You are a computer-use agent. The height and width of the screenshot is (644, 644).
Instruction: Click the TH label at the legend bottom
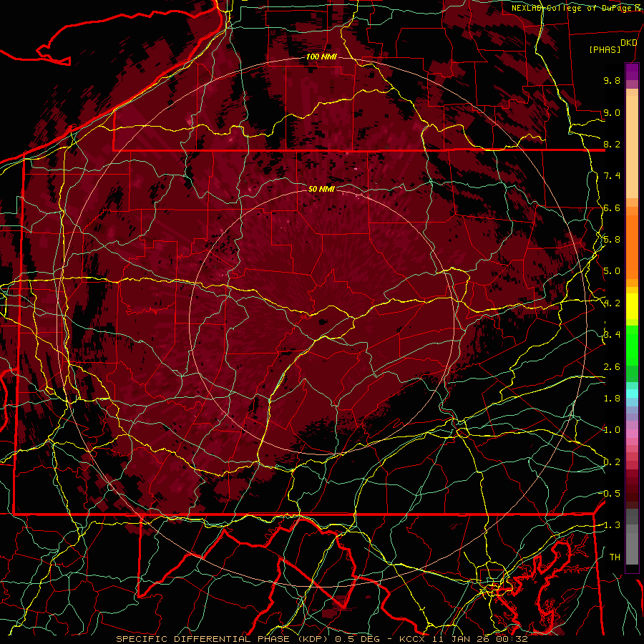tap(615, 557)
